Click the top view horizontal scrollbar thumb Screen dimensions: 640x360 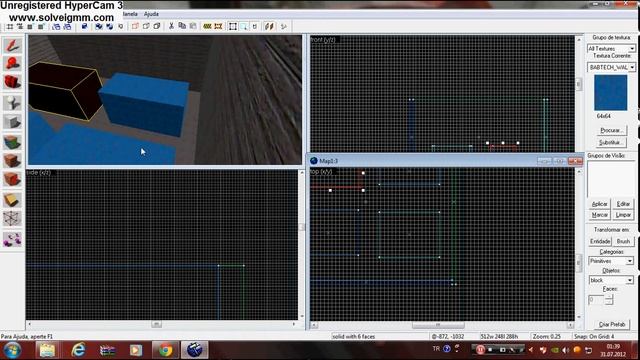pyautogui.click(x=438, y=325)
